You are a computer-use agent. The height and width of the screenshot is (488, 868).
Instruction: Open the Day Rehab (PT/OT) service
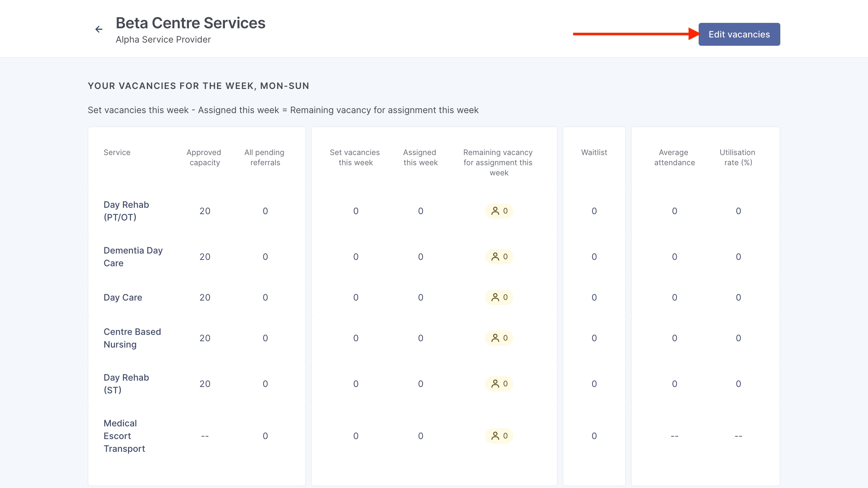126,211
